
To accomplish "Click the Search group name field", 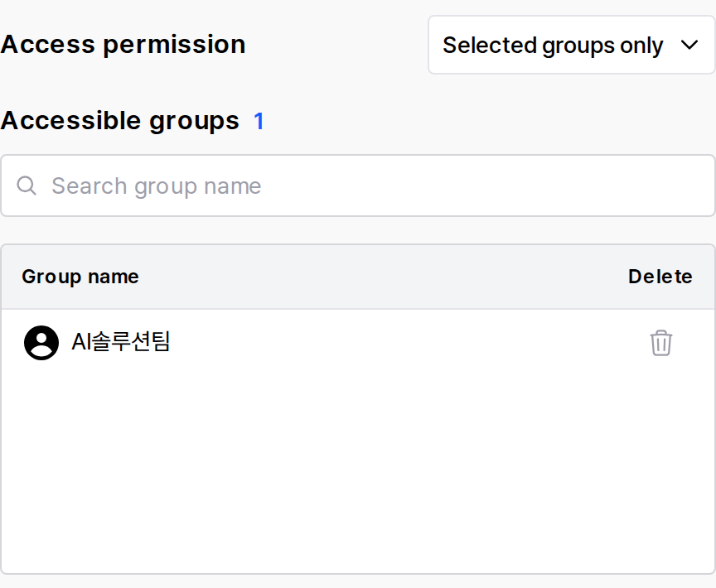I will click(358, 186).
